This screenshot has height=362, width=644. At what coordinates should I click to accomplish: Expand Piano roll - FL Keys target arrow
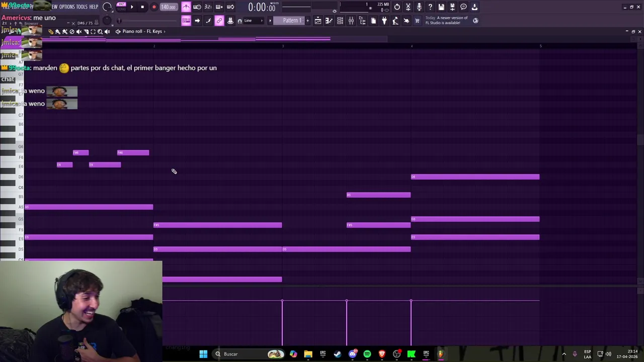click(x=164, y=31)
